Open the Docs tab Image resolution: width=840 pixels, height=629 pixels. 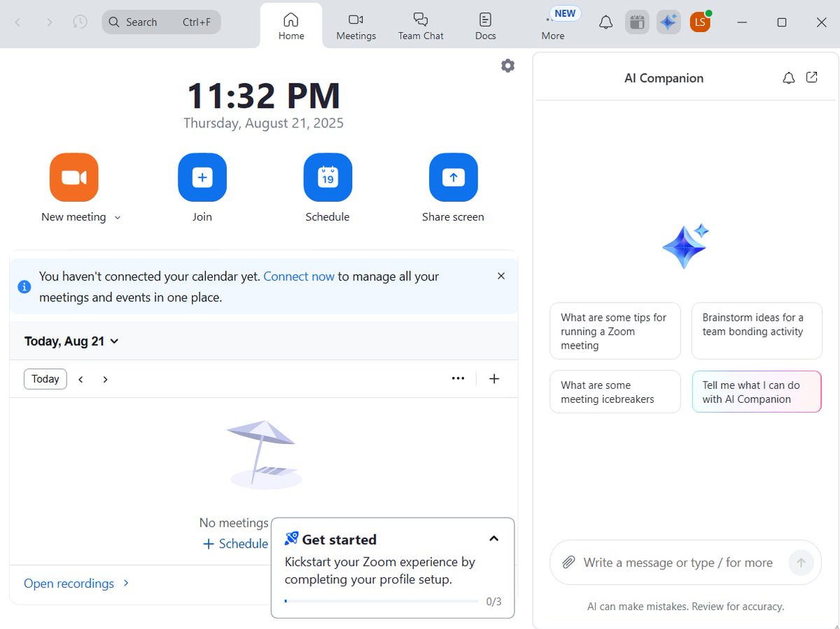point(485,26)
